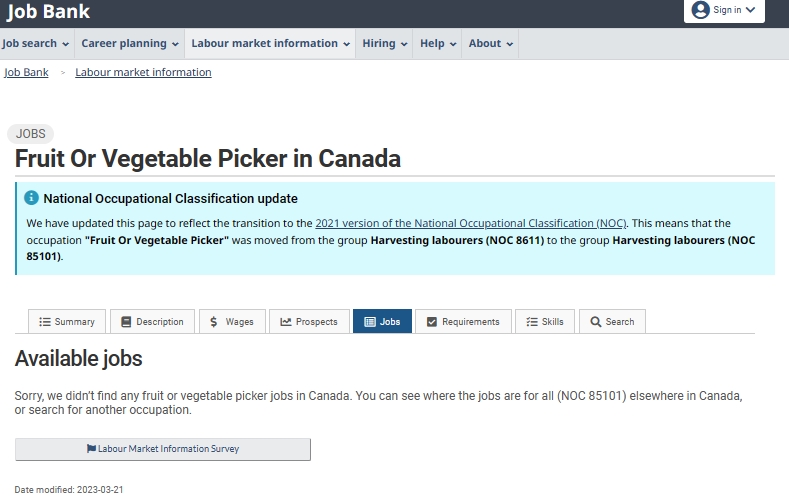Click the checklist icon on Skills tab

[532, 322]
